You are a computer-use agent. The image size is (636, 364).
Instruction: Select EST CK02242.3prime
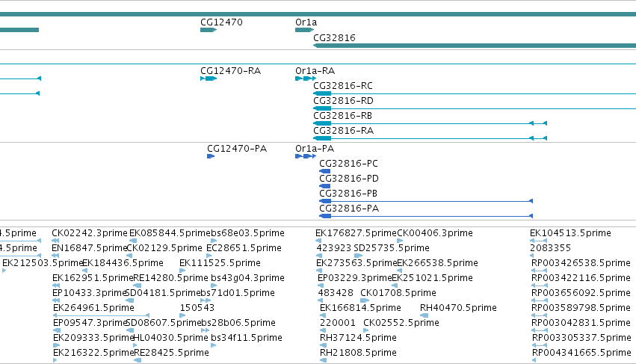click(x=89, y=233)
